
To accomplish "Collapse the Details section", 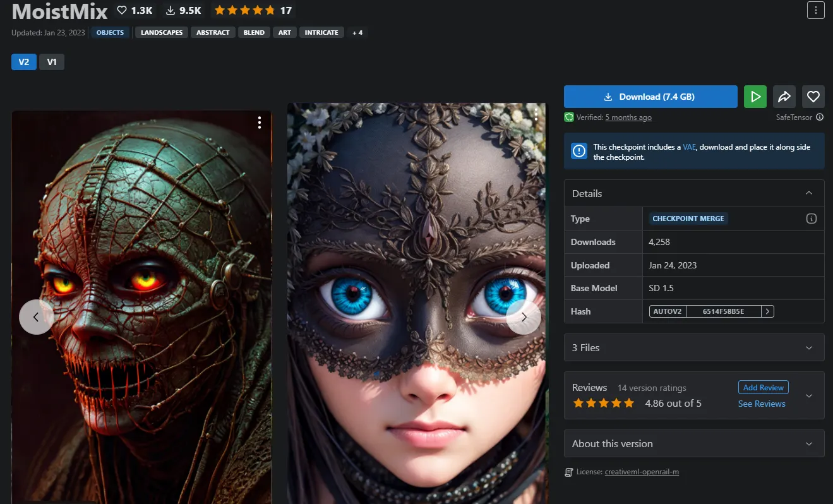I will (x=809, y=193).
